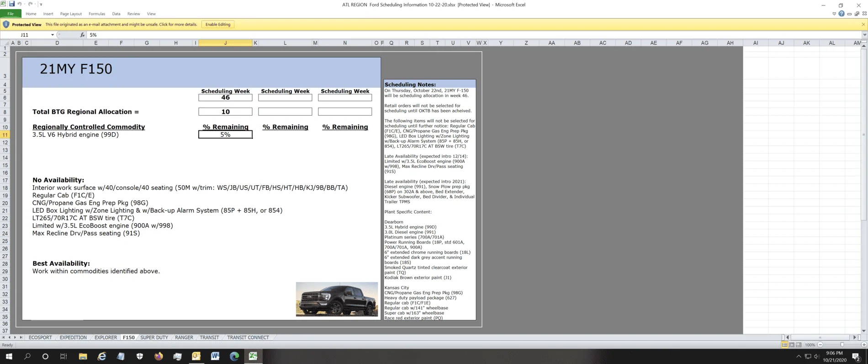The width and height of the screenshot is (868, 364).
Task: Select row 11 header
Action: point(5,135)
